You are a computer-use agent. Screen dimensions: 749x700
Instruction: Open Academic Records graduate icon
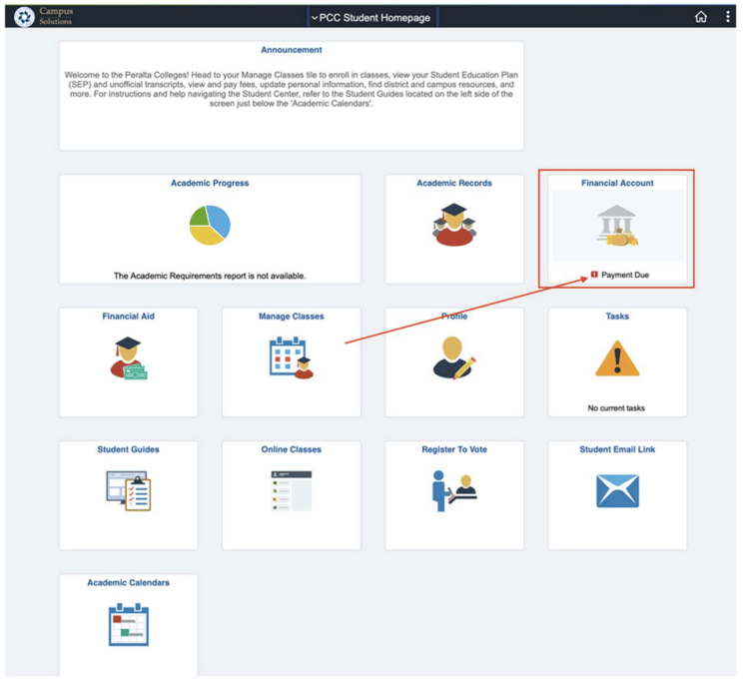coord(454,225)
